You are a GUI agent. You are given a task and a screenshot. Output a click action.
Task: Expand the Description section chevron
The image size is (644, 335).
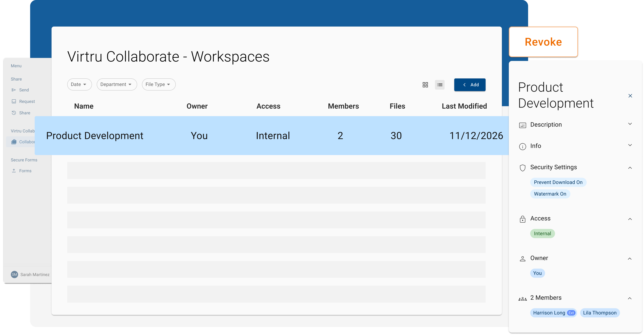click(x=630, y=124)
